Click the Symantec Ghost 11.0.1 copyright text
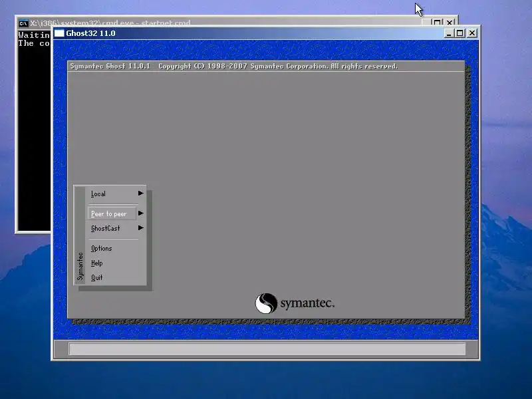Screen dimensions: 532x399 [234, 66]
